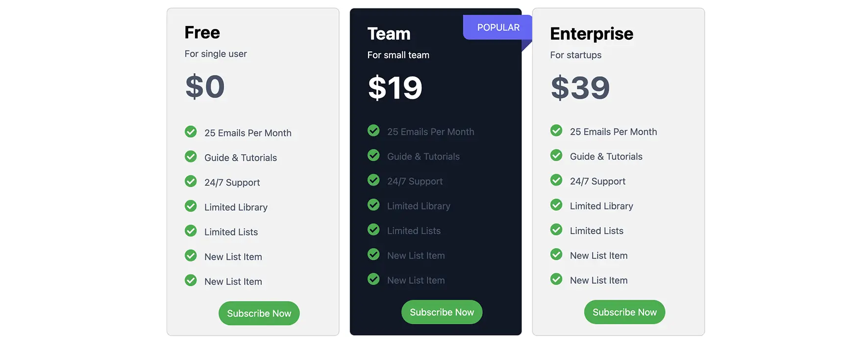Click checkmark beside Free plan's Limited Lists
Viewport: 868px width, 343px height.
tap(191, 231)
